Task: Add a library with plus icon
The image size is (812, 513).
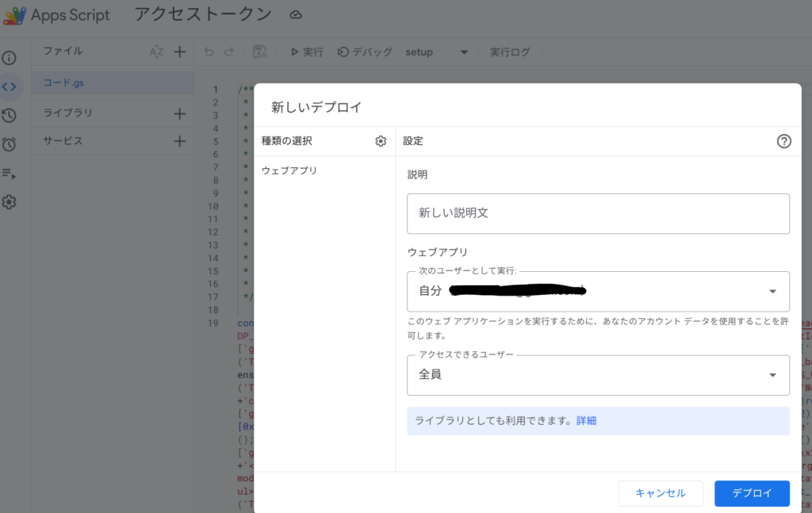Action: pyautogui.click(x=179, y=113)
